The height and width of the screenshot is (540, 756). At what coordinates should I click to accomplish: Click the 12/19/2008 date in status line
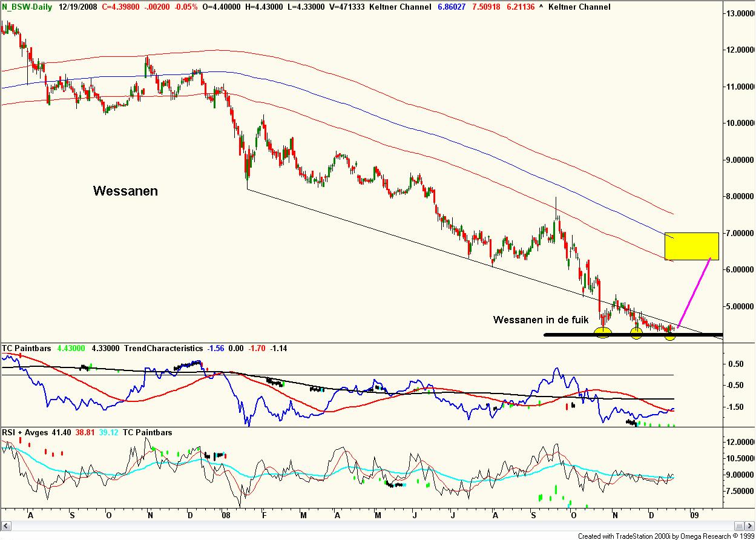coord(79,7)
